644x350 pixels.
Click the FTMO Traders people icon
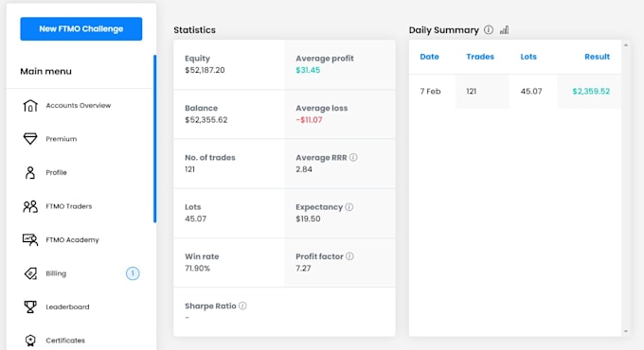(30, 206)
